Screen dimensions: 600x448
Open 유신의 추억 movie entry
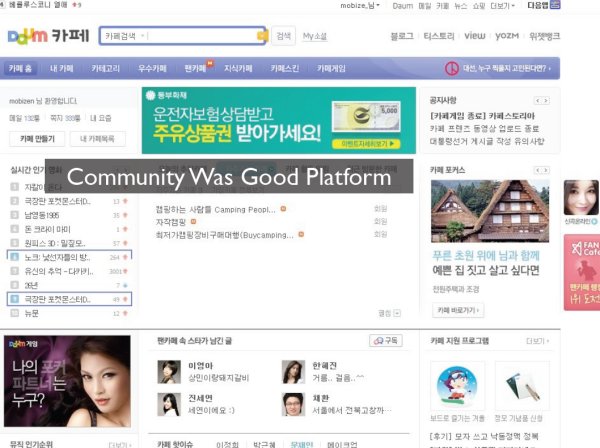(59, 271)
